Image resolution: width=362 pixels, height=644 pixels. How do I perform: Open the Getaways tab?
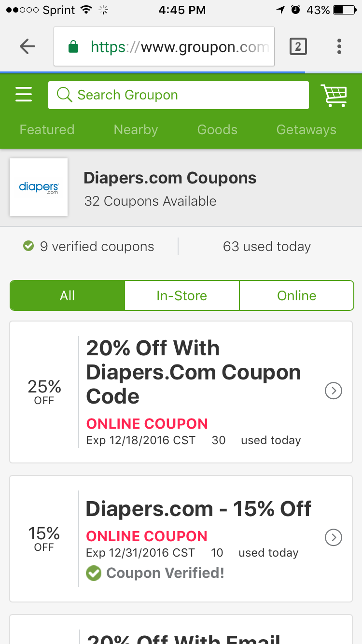(x=306, y=129)
